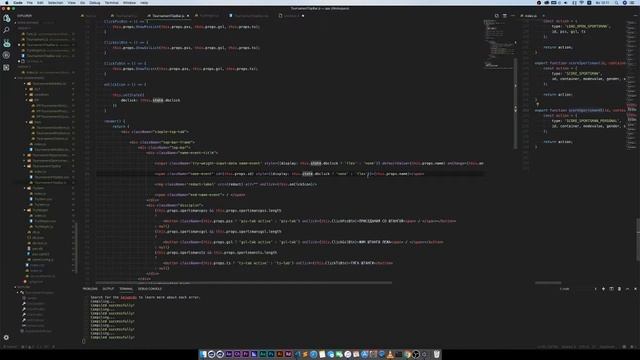Screen dimensions: 640x360
Task: Open the Debug menu
Action: [95, 2]
